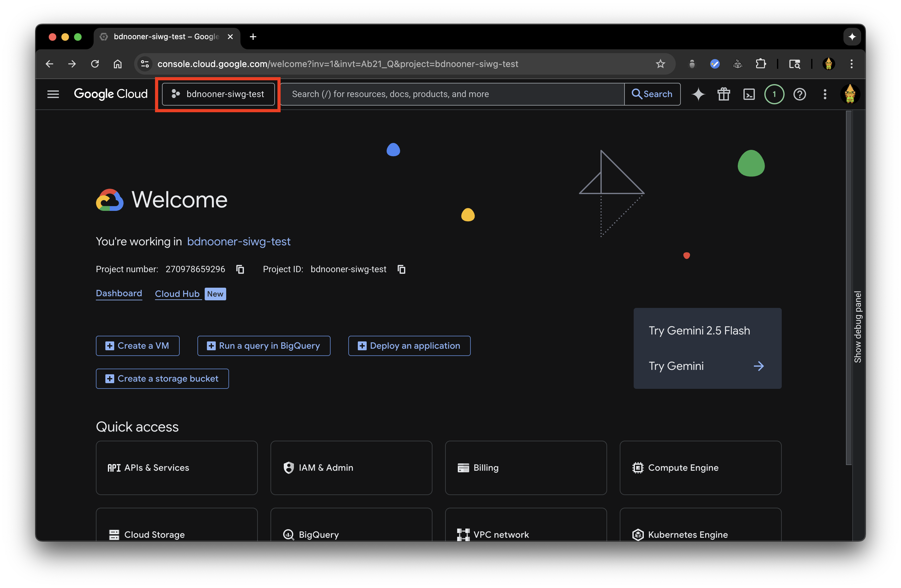Open the help question mark icon

[799, 94]
